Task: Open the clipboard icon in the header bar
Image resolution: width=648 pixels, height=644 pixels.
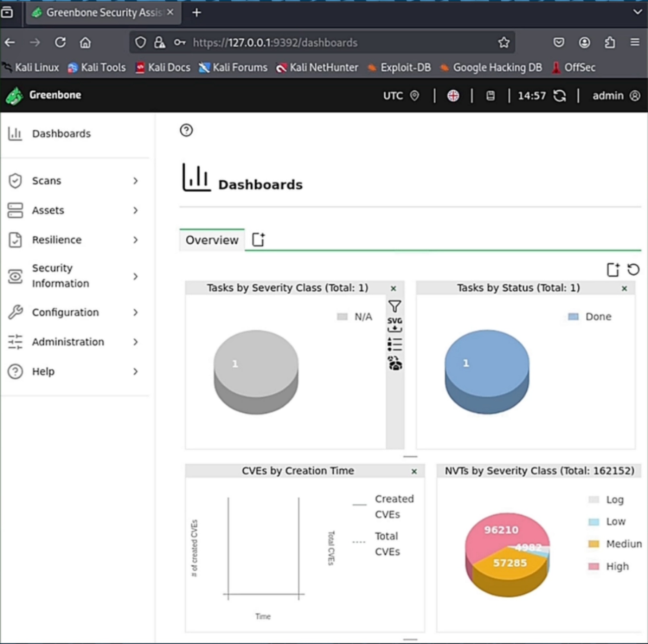Action: point(490,96)
